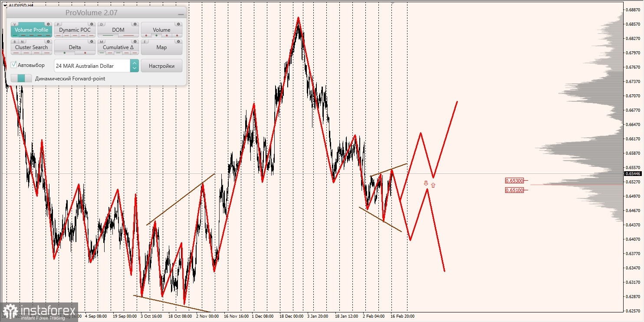
Task: Click the D hotkey tag on DOM
Action: [x=102, y=24]
